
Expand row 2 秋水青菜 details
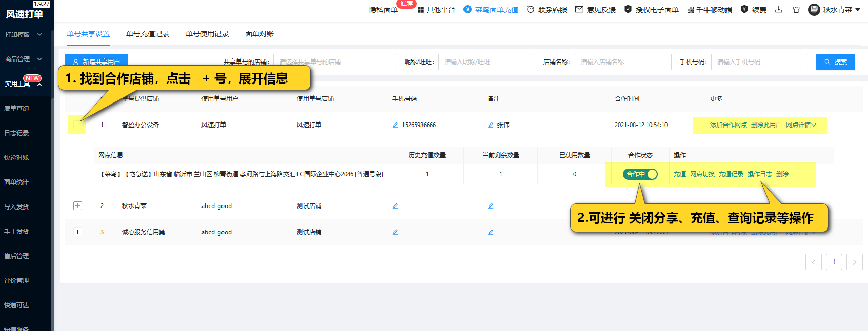pyautogui.click(x=77, y=206)
